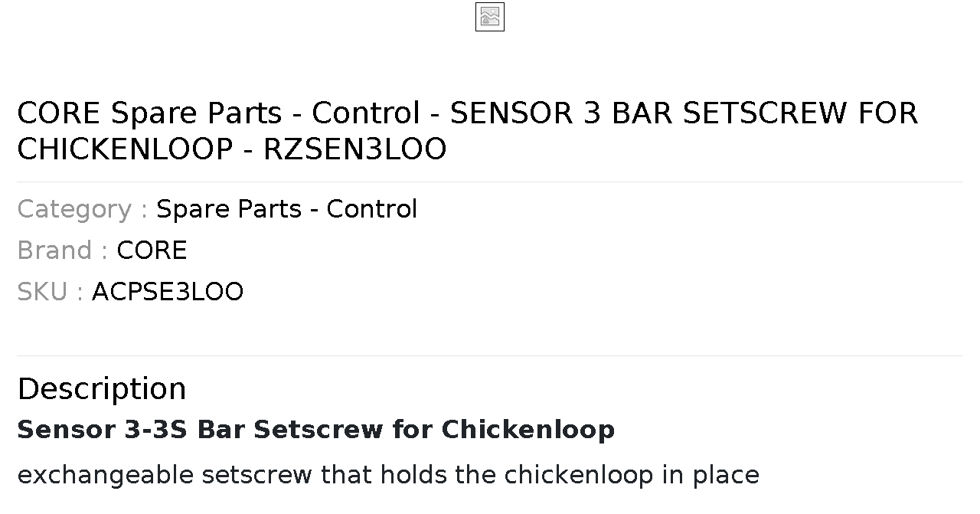Click CORE at the start of the title
The width and height of the screenshot is (980, 514).
pyautogui.click(x=59, y=113)
